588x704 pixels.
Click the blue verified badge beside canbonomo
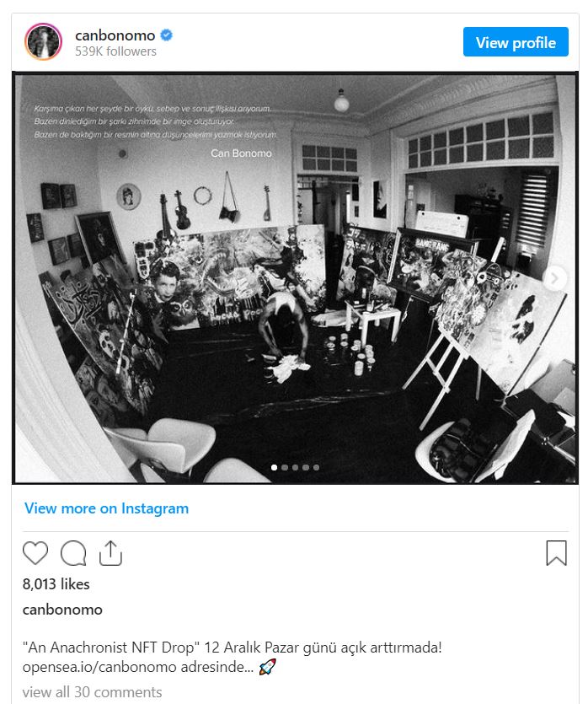coord(167,35)
